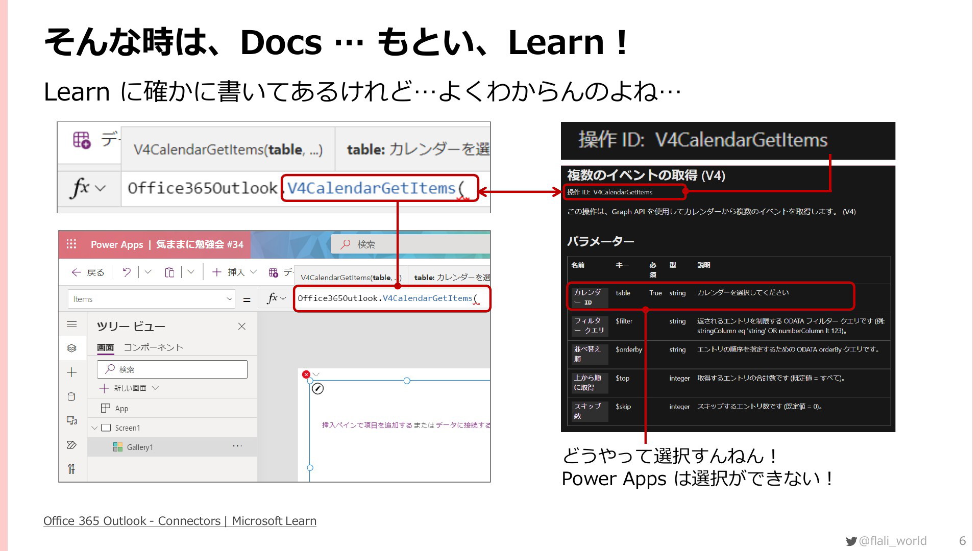Click the back arrow labeled 戻る
Viewport: 980px width, 551px height.
click(x=88, y=272)
